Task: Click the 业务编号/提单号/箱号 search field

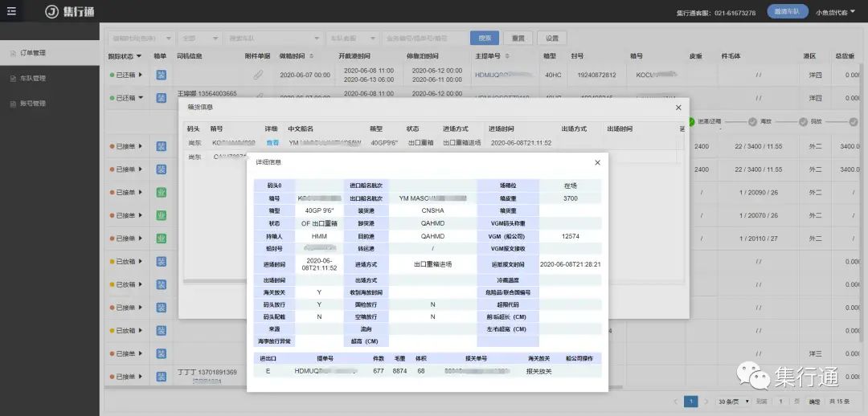Action: tap(424, 39)
